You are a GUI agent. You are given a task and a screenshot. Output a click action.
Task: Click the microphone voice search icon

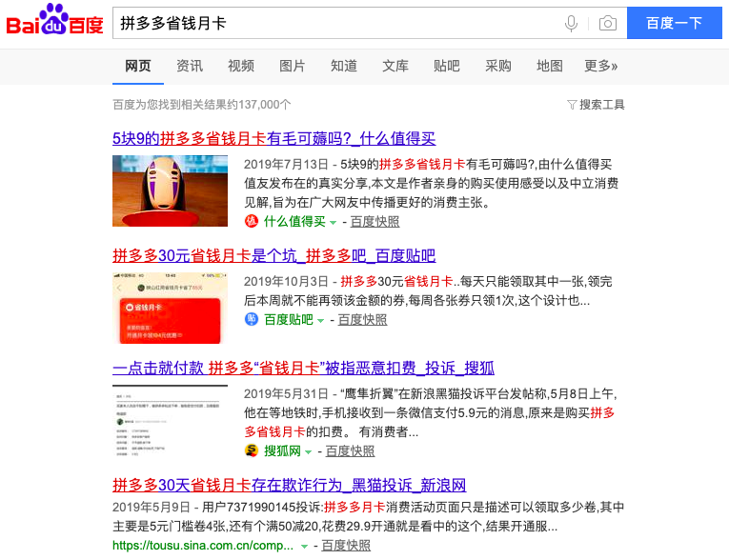571,23
